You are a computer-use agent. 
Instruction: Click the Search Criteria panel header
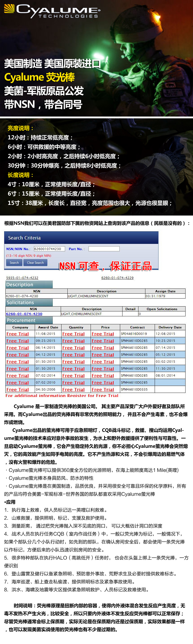click(81, 238)
